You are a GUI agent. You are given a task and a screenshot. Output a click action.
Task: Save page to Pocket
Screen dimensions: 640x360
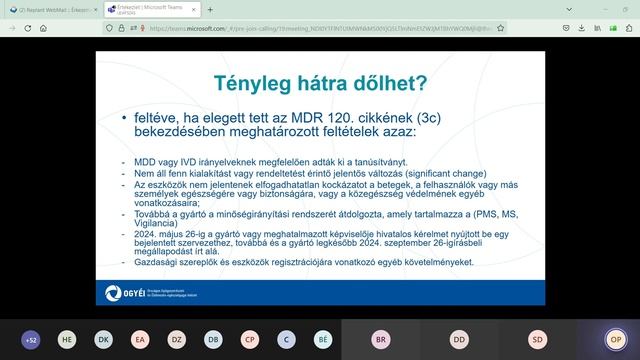(566, 28)
